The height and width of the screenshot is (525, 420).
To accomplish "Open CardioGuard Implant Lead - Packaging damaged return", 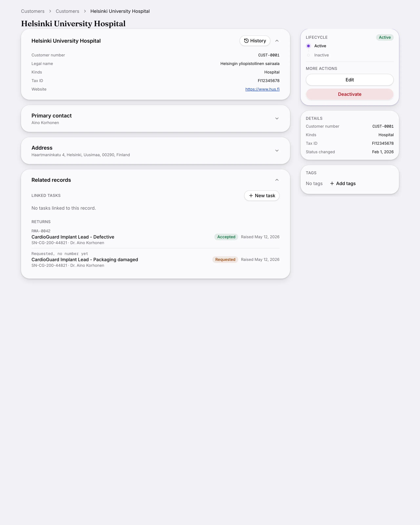I will [85, 260].
